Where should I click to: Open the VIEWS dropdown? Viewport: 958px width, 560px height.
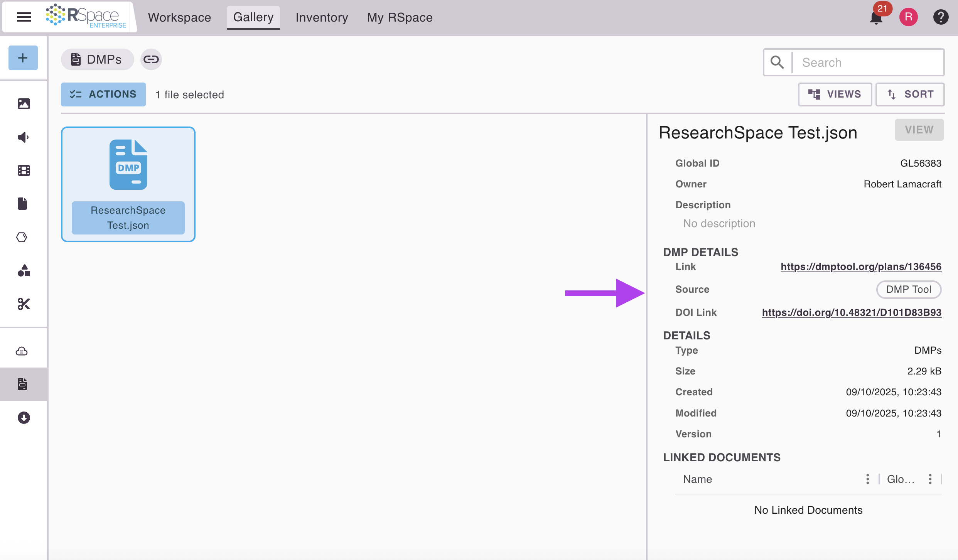coord(835,94)
